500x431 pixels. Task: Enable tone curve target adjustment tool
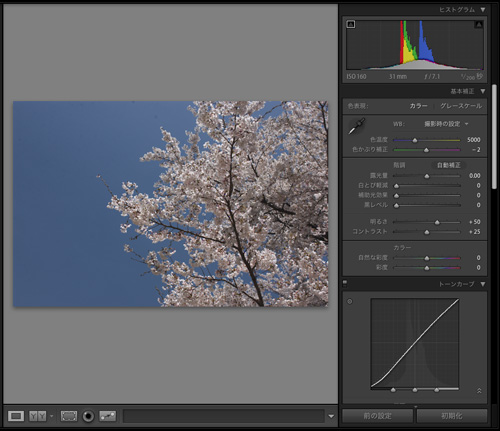pyautogui.click(x=350, y=301)
